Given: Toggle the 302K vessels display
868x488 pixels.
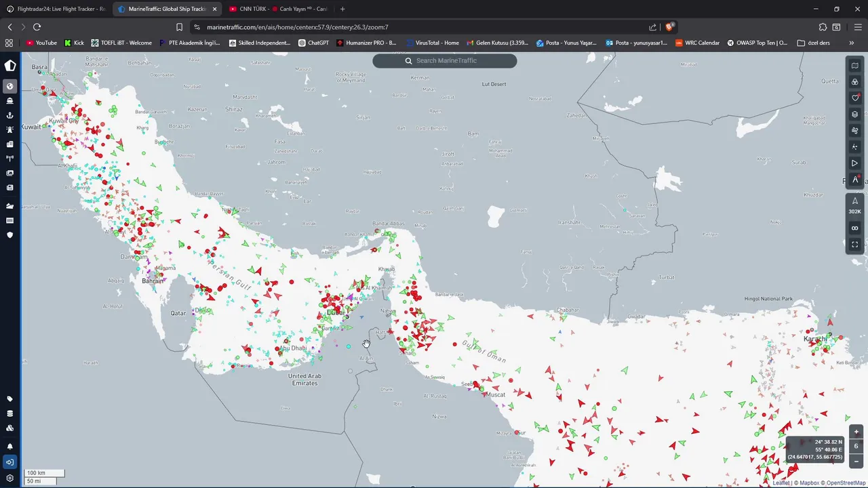Looking at the screenshot, I should coord(855,206).
